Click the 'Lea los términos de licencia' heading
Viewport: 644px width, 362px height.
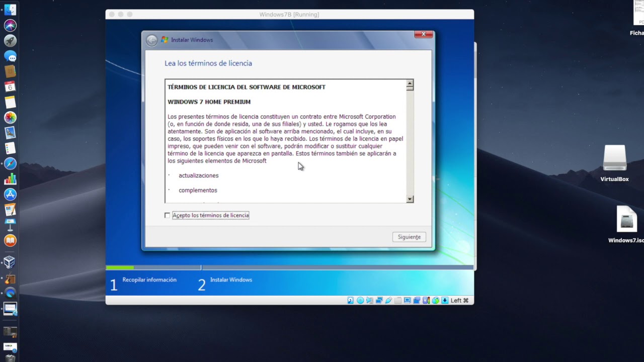208,63
